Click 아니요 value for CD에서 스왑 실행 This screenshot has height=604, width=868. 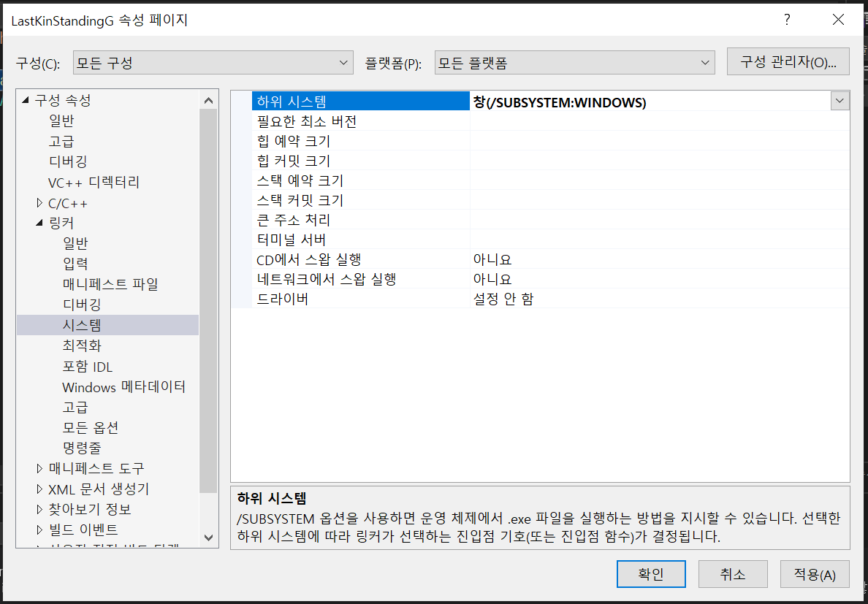tap(492, 259)
